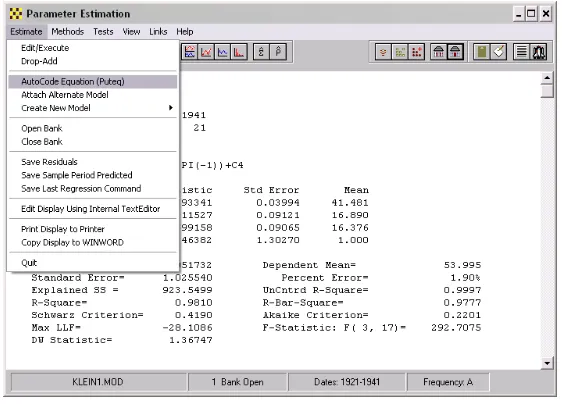The width and height of the screenshot is (562, 404).
Task: Click the Dependent Mean value 53.995
Action: (462, 265)
